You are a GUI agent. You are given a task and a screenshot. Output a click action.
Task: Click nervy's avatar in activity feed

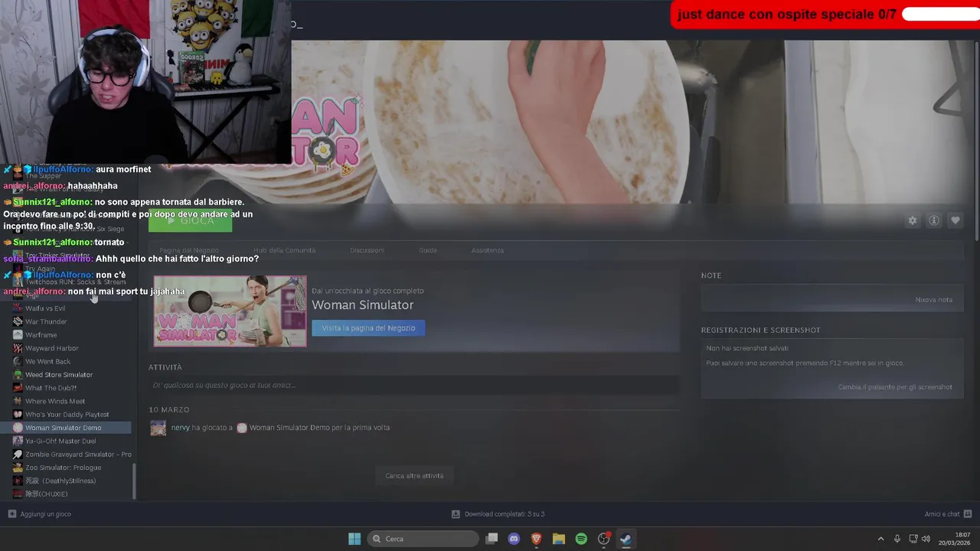click(158, 428)
